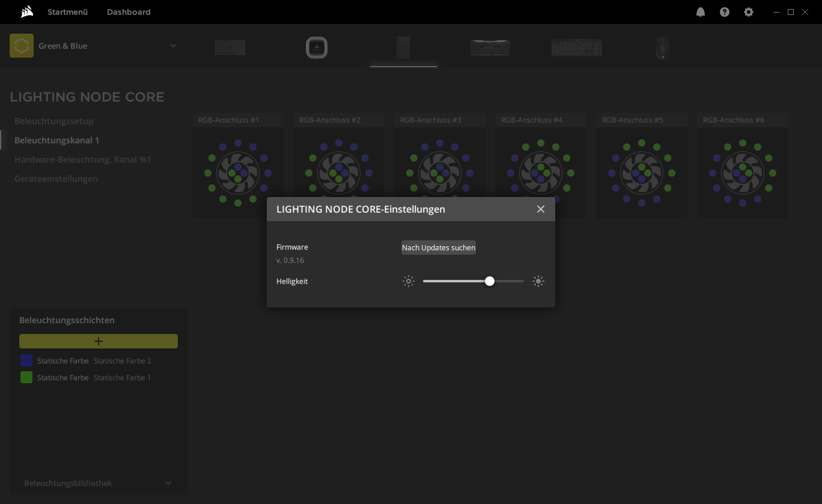Open Hardware-Beleuchtung, Kanal %1
This screenshot has width=822, height=504.
pos(83,159)
